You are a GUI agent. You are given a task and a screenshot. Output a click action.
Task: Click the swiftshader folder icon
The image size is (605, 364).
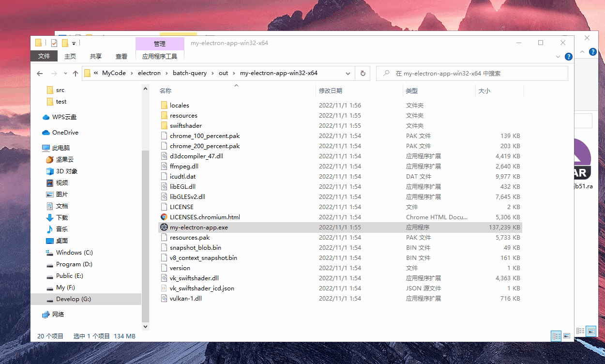tap(164, 125)
